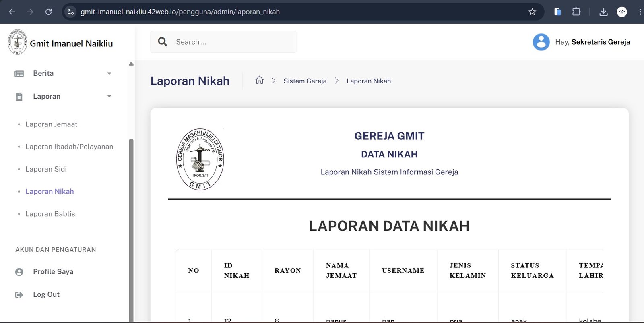Select Laporan Sidi from the sidebar
The image size is (644, 323).
pyautogui.click(x=46, y=169)
